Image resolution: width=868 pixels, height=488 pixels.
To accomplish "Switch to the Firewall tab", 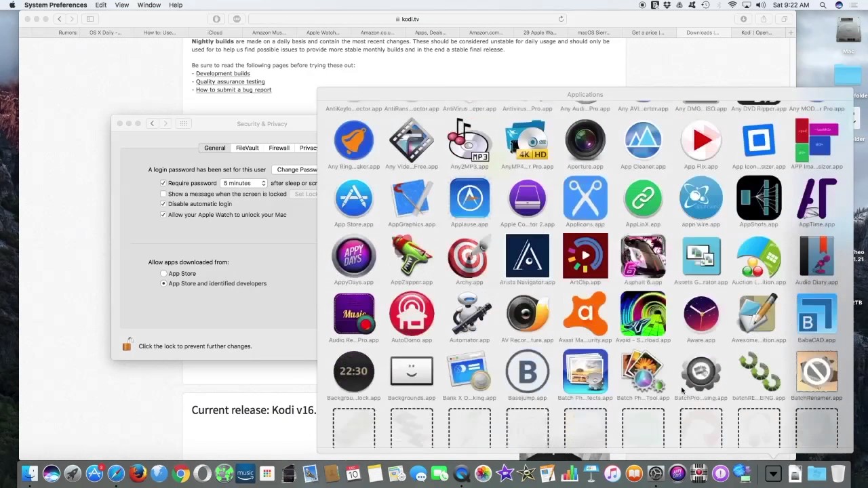I will coord(279,148).
